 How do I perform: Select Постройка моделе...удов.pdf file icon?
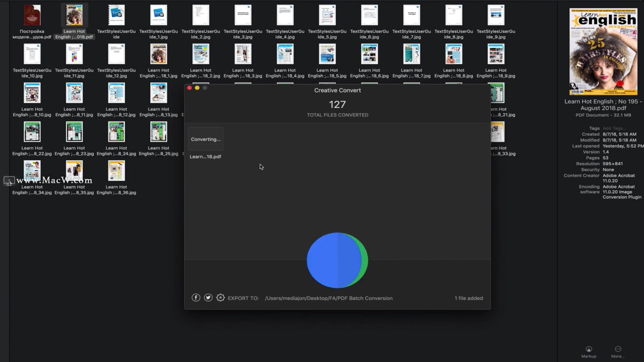[32, 15]
